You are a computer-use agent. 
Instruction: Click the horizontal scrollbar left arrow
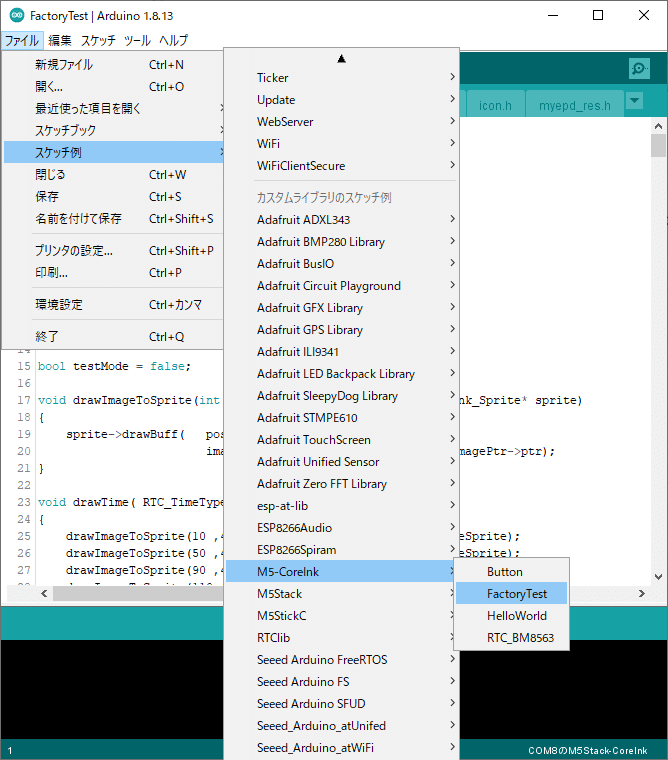tap(44, 593)
